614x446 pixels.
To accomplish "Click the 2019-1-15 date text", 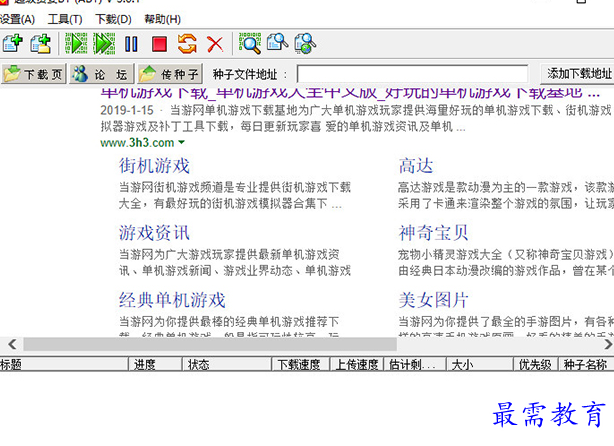I will 127,111.
